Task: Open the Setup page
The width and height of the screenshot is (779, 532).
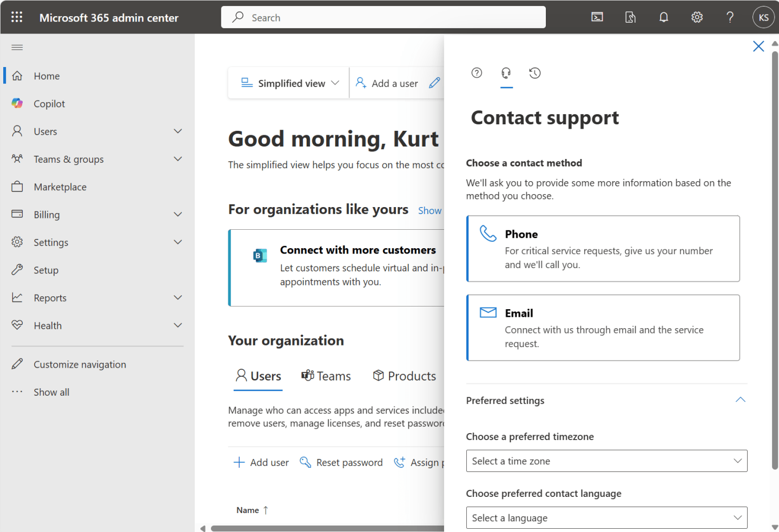Action: 46,270
